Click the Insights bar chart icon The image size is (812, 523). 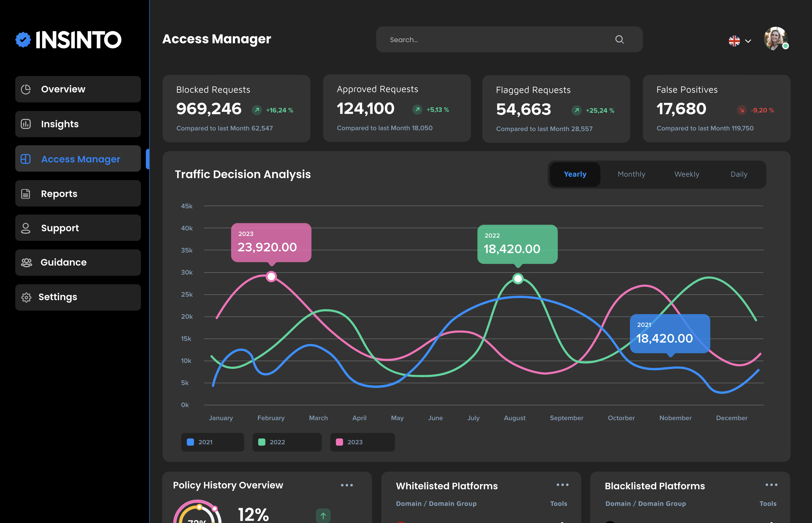[x=26, y=124]
